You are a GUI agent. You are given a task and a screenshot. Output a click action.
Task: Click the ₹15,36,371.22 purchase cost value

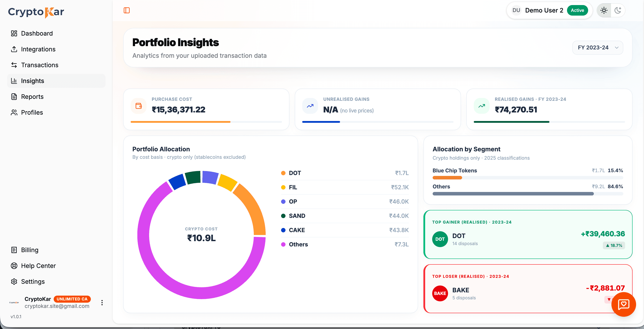(x=179, y=110)
